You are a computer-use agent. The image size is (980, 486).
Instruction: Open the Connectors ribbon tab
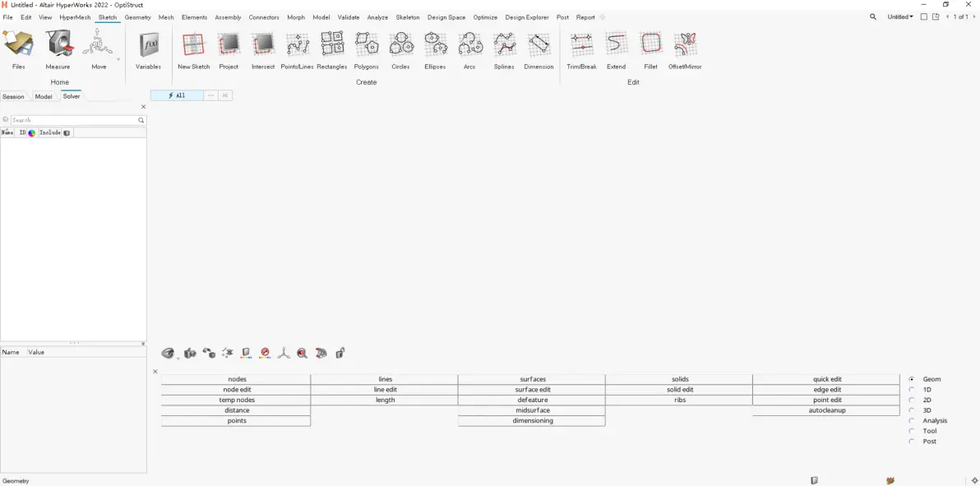pyautogui.click(x=264, y=17)
